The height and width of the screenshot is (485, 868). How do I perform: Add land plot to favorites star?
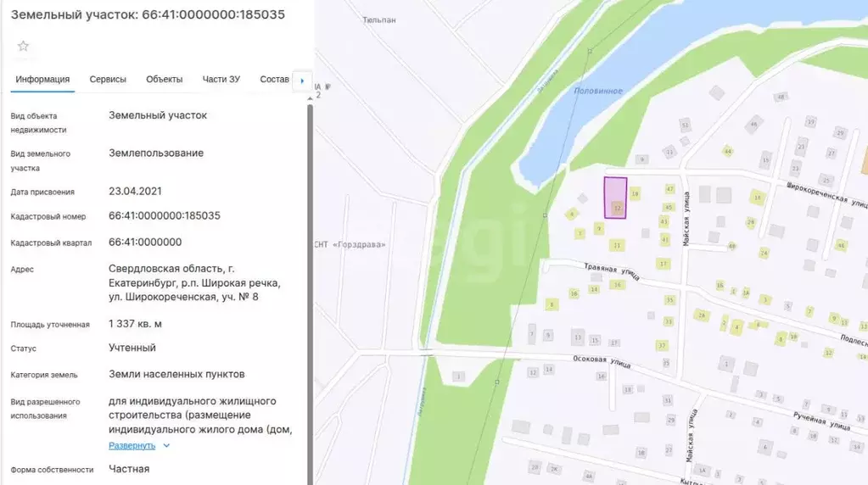point(23,46)
